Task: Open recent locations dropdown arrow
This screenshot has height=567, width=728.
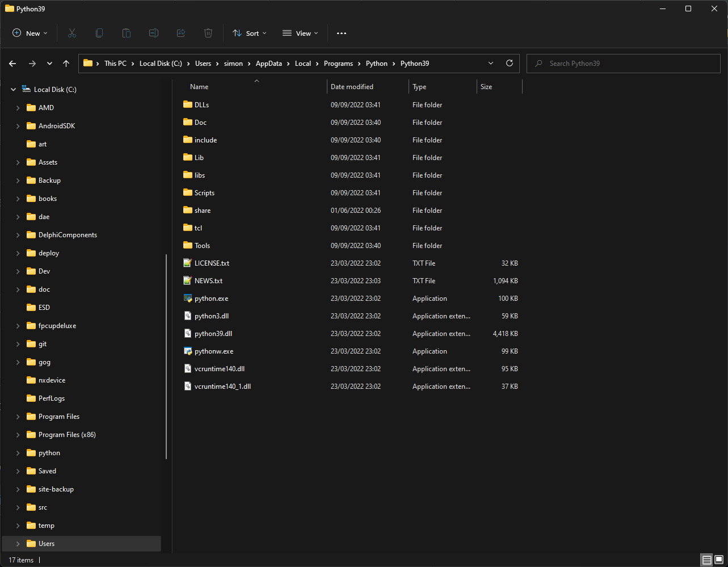Action: 49,64
